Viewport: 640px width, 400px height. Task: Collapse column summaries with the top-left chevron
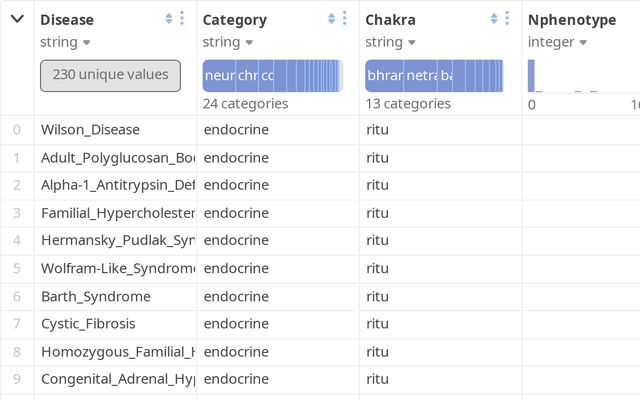(17, 19)
